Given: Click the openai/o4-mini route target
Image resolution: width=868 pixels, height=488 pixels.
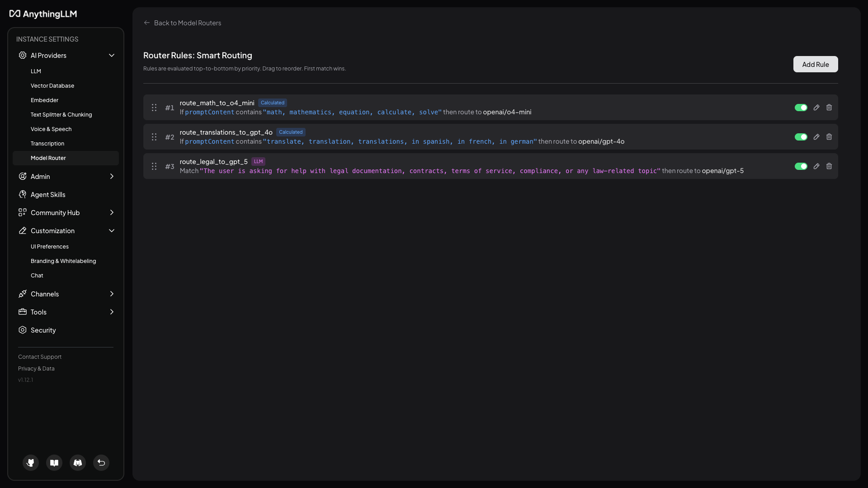Looking at the screenshot, I should (507, 112).
